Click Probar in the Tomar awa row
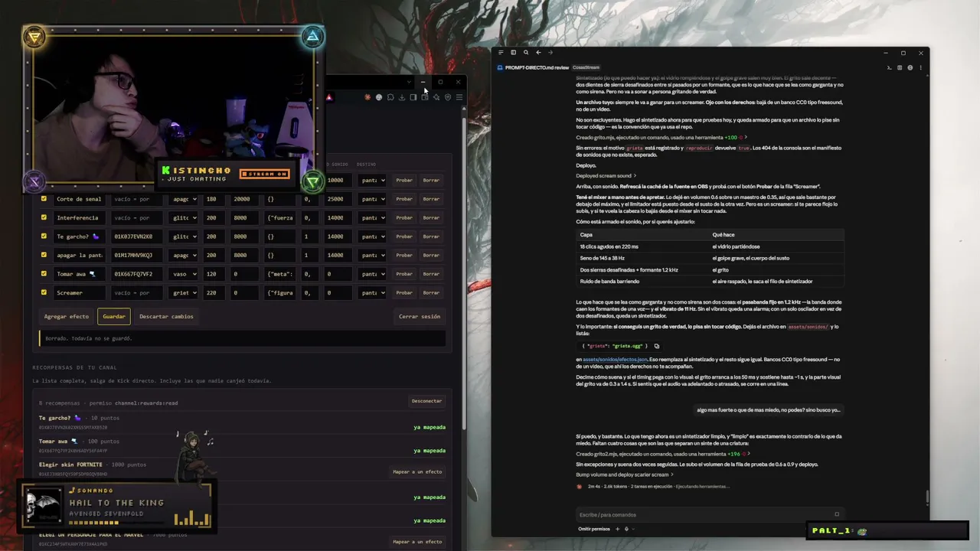 click(404, 273)
